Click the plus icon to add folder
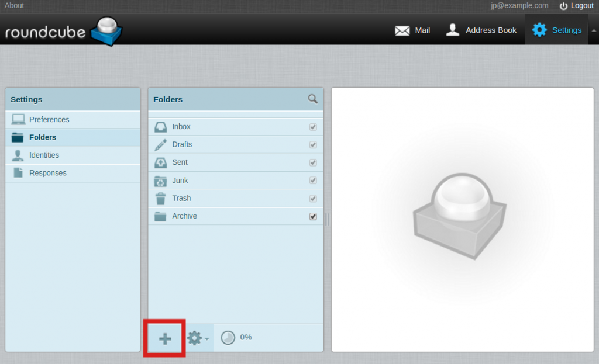 (164, 338)
